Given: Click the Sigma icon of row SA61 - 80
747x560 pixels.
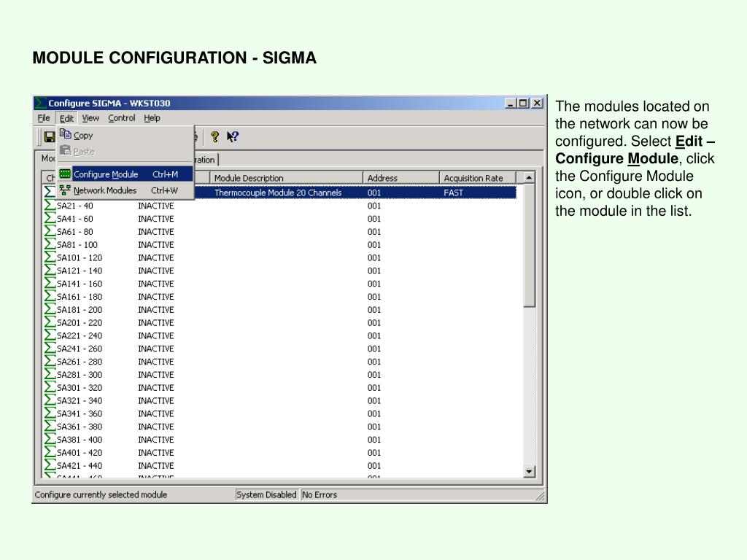Looking at the screenshot, I should point(50,231).
